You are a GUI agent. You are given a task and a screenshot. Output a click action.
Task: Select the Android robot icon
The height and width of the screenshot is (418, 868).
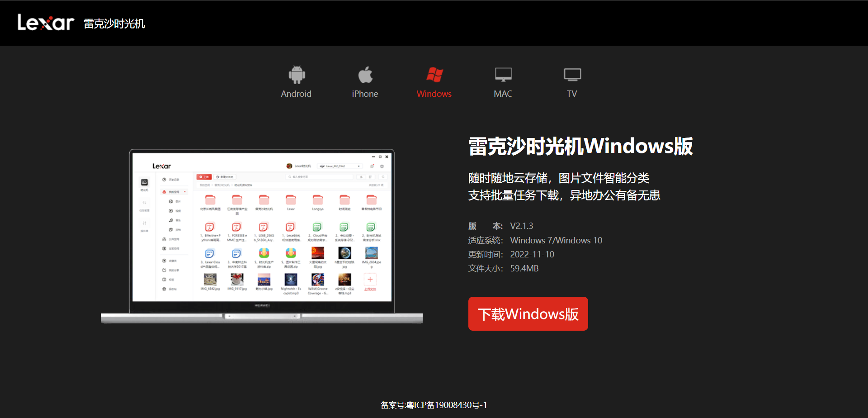click(x=297, y=75)
